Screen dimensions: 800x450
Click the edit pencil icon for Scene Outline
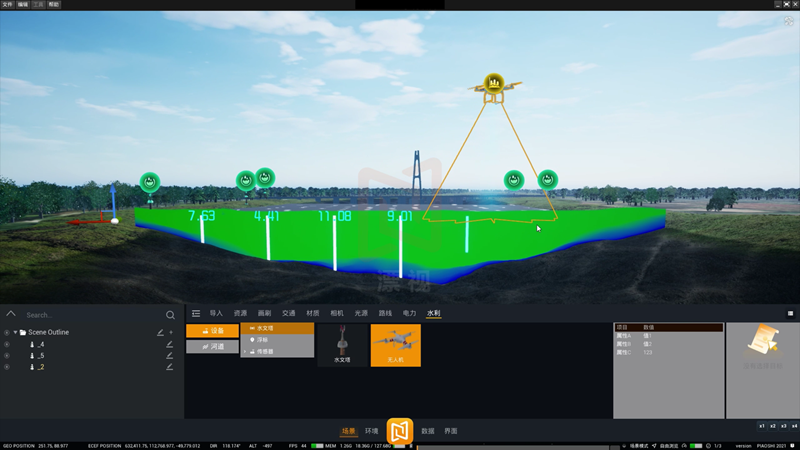click(160, 332)
